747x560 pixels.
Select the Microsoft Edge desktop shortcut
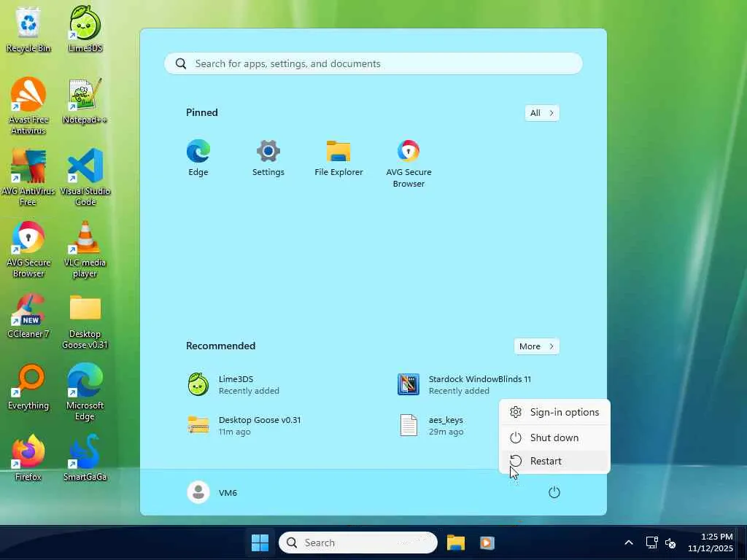85,392
